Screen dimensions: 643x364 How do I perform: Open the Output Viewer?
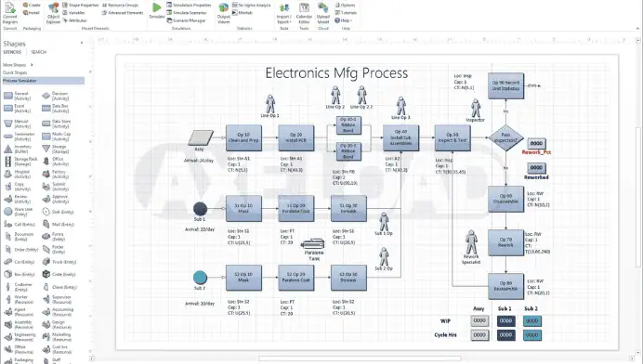(x=224, y=13)
